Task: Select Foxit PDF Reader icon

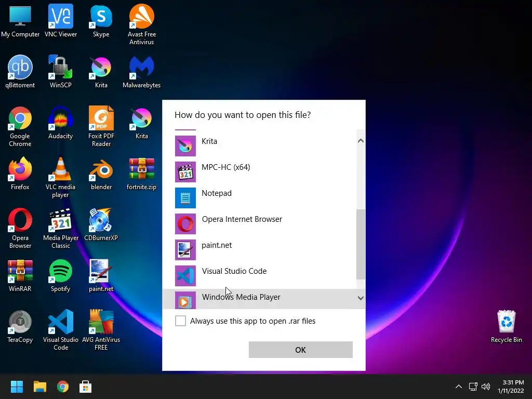Action: (x=101, y=126)
